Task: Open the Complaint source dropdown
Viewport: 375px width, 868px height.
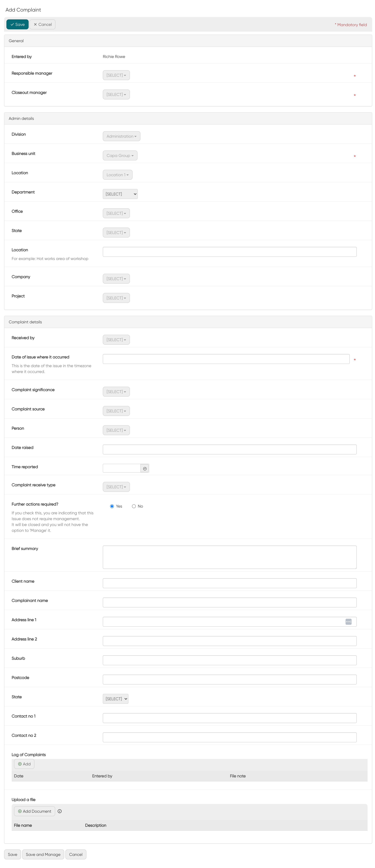Action: [116, 411]
